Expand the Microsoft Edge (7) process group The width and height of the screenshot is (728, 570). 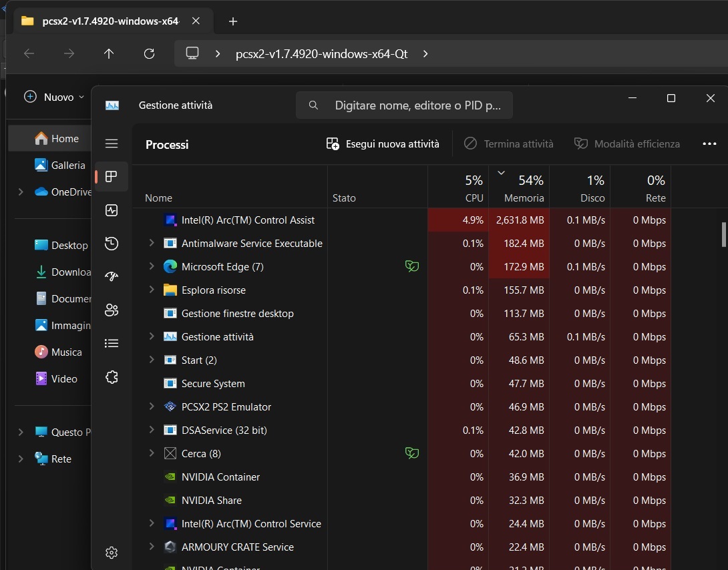[x=152, y=266]
